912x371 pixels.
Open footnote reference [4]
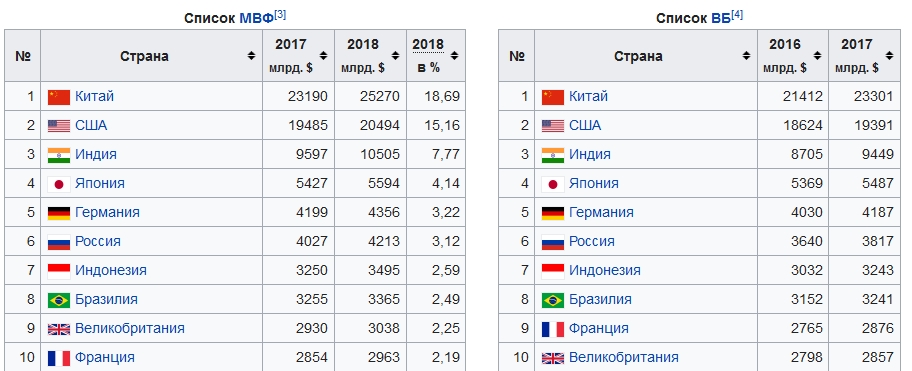point(737,15)
